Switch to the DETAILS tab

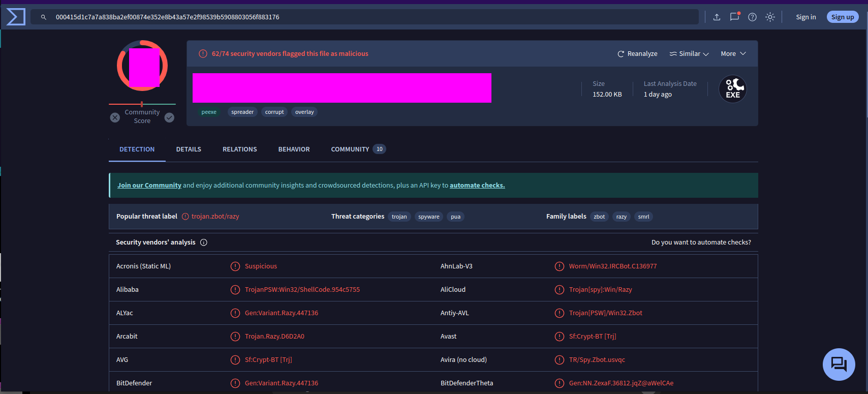coord(189,149)
